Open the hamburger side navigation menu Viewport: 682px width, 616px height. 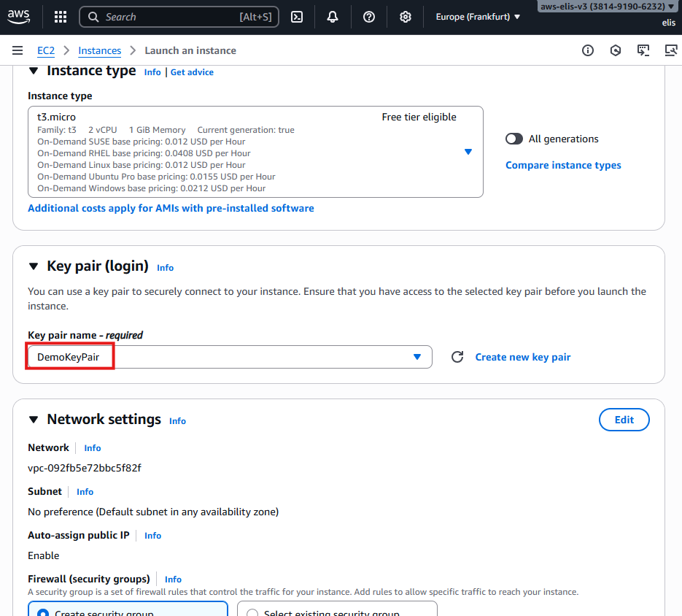pyautogui.click(x=18, y=50)
